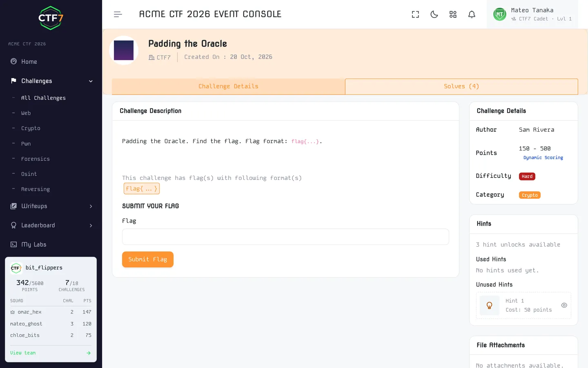Collapse the Challenges menu chevron
The image size is (588, 368).
pos(91,81)
